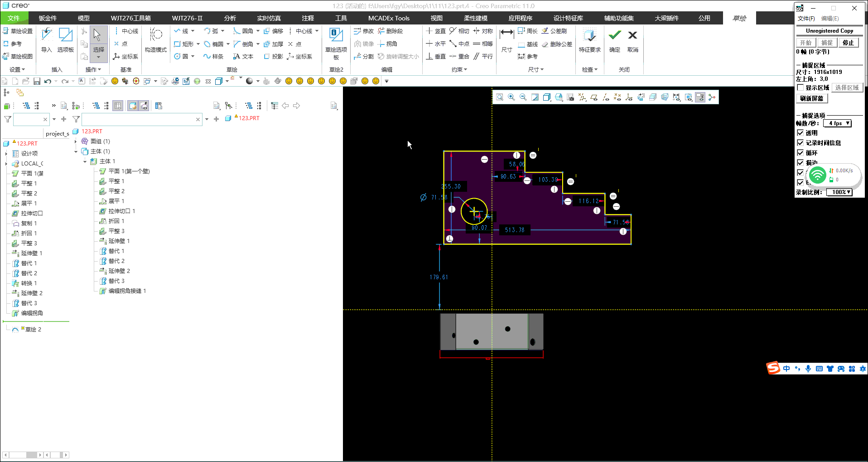Select the 椭圆 (Ellipse) sketch tool
The height and width of the screenshot is (462, 868).
214,44
